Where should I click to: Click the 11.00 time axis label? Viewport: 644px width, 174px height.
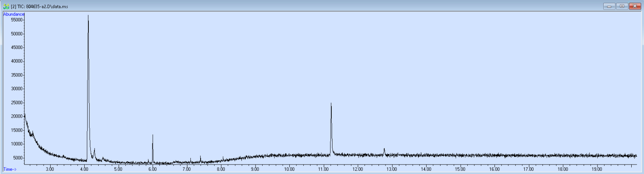coord(323,169)
